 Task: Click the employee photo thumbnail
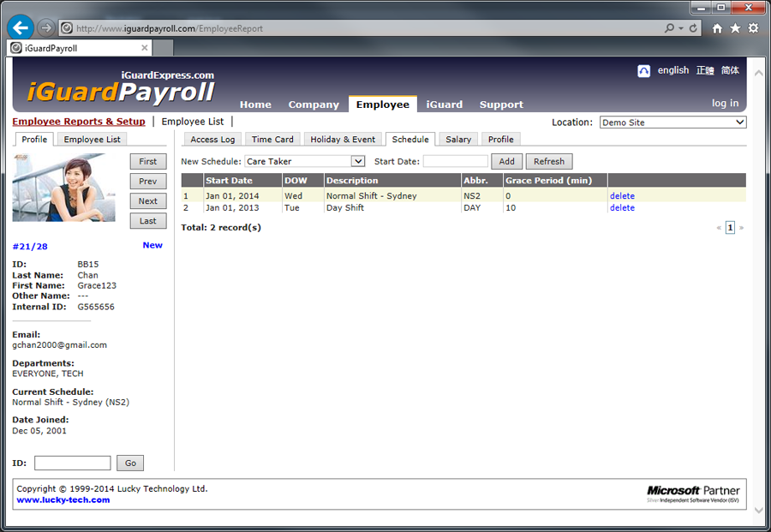(x=63, y=188)
